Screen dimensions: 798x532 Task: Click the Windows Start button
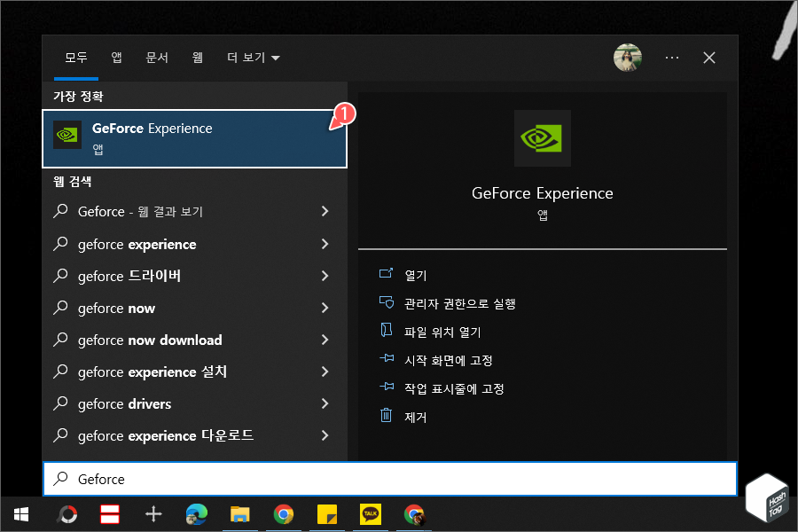[20, 514]
